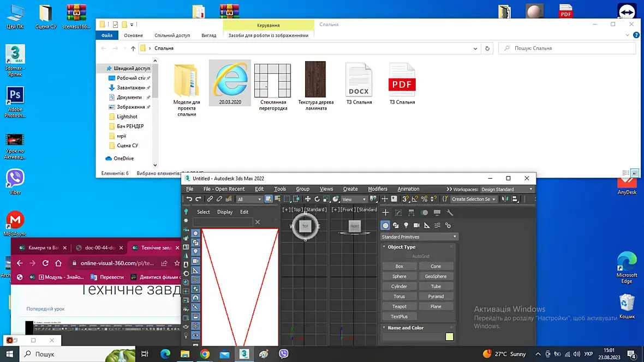Toggle the Display Lights filter in Scene Explorer

point(195,251)
